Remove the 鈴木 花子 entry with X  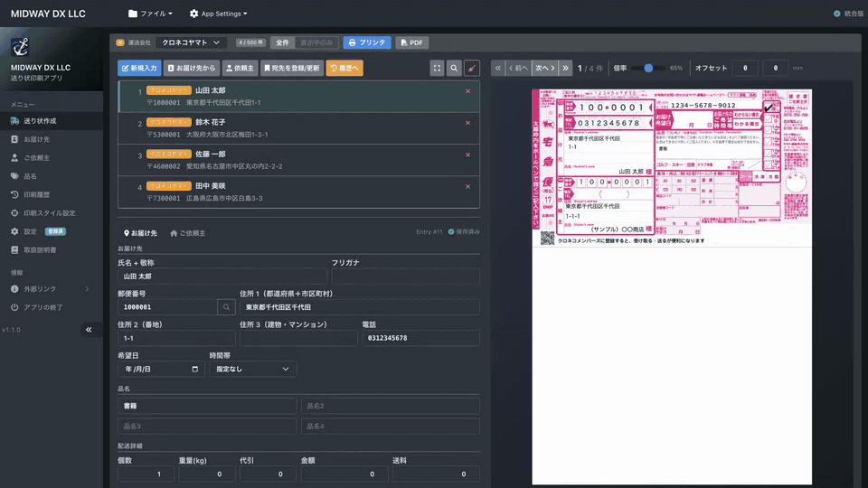pyautogui.click(x=467, y=123)
